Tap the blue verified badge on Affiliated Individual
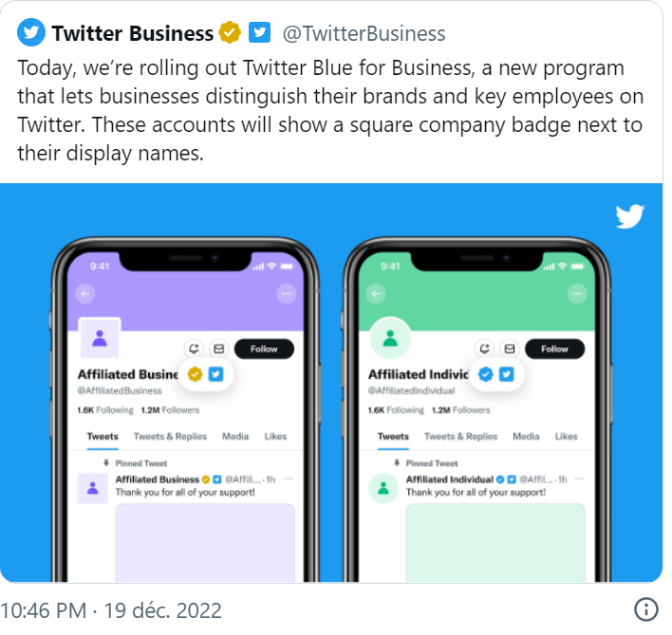 (x=486, y=375)
